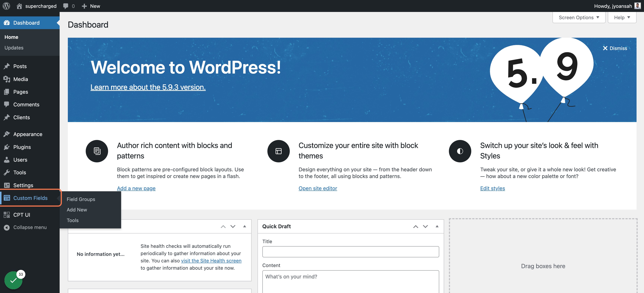Click the plus icon next to New

(84, 6)
